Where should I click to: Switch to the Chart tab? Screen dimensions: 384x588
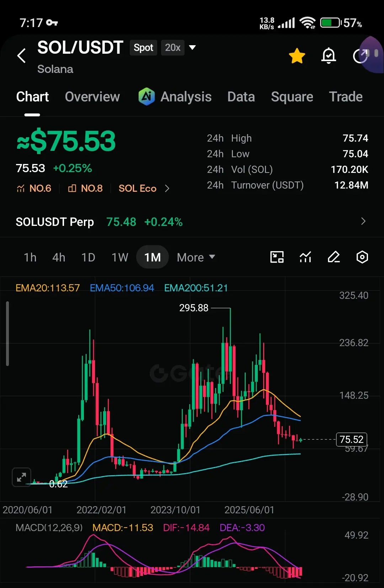32,97
